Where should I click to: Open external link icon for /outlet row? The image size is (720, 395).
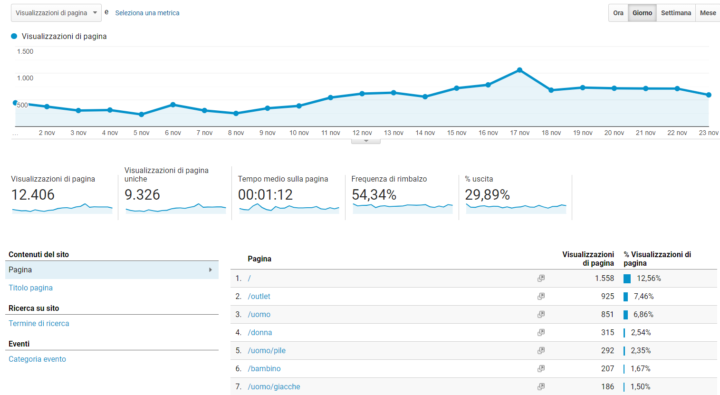click(541, 296)
